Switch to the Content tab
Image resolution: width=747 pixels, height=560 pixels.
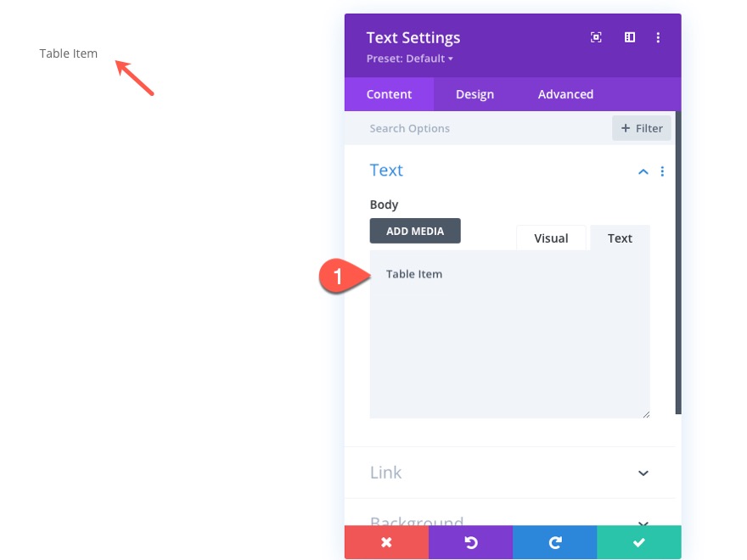pyautogui.click(x=389, y=94)
